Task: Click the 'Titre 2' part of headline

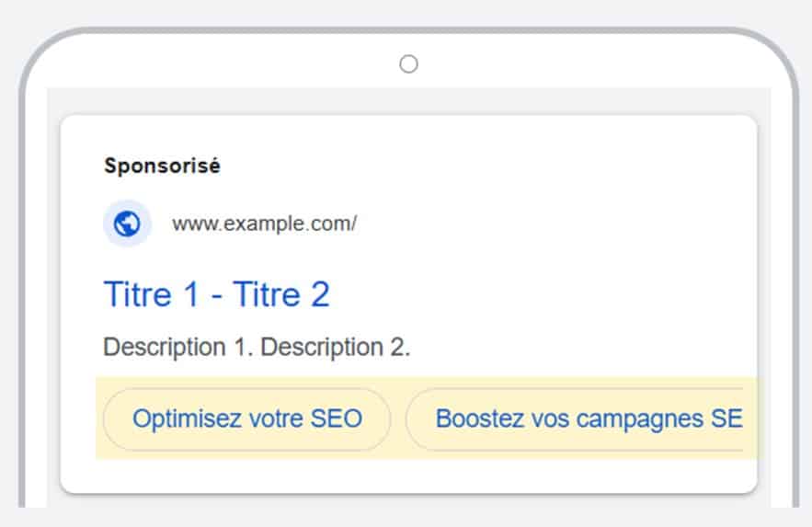Action: [281, 294]
